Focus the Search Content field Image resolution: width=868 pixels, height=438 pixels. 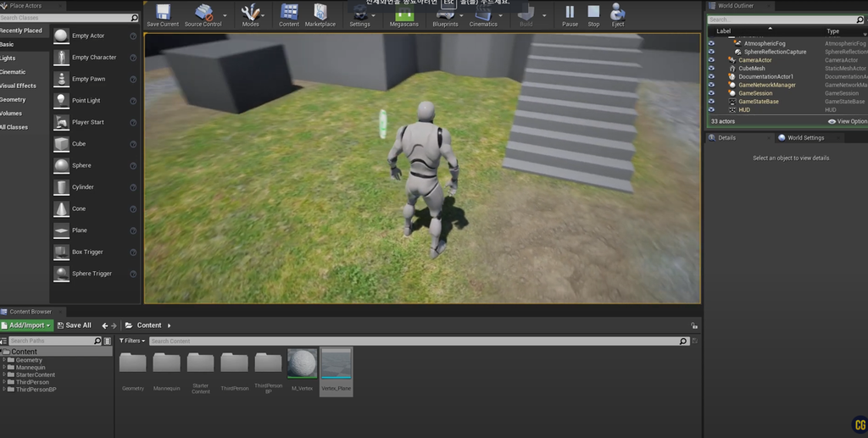pos(419,341)
